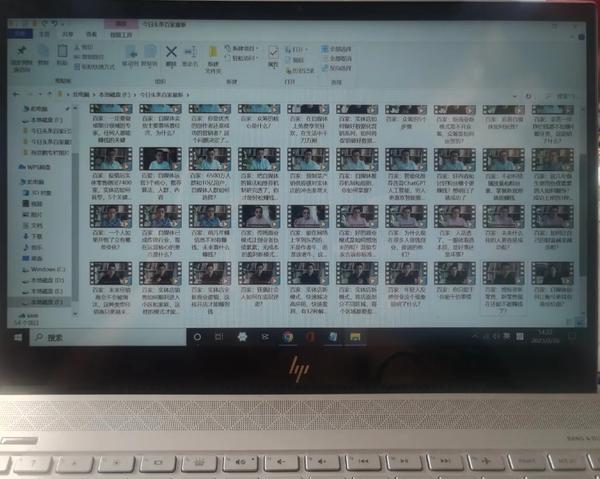Switch to the Home ribbon tab
Screen dimensions: 600x479
(44, 34)
